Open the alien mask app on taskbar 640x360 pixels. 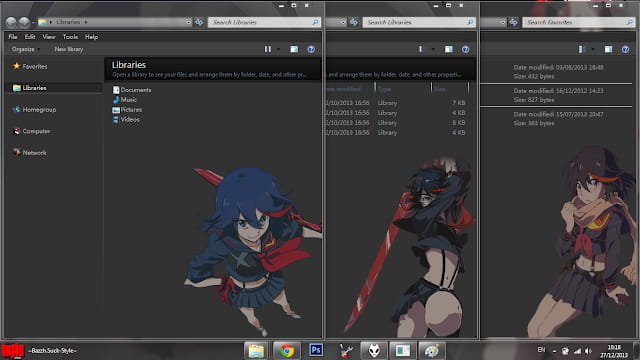[374, 351]
